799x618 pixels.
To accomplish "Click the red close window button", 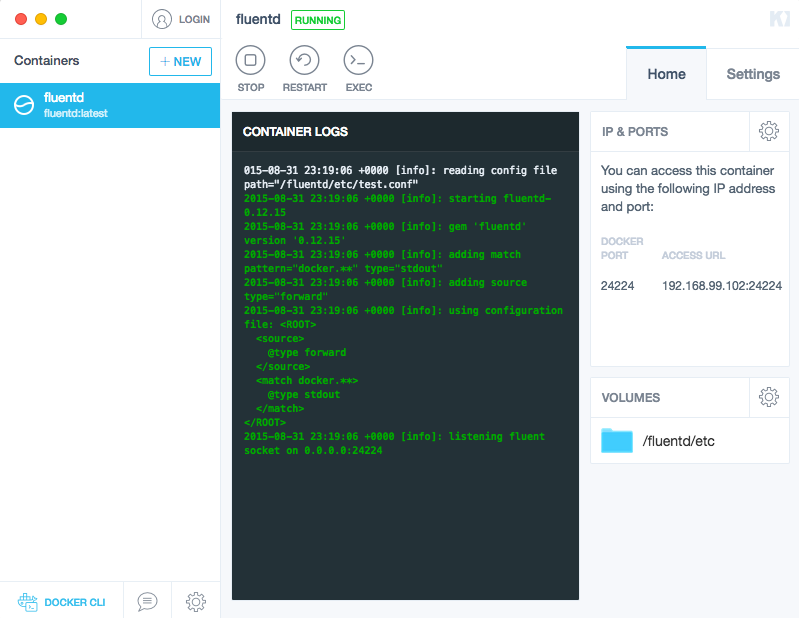I will pyautogui.click(x=21, y=19).
